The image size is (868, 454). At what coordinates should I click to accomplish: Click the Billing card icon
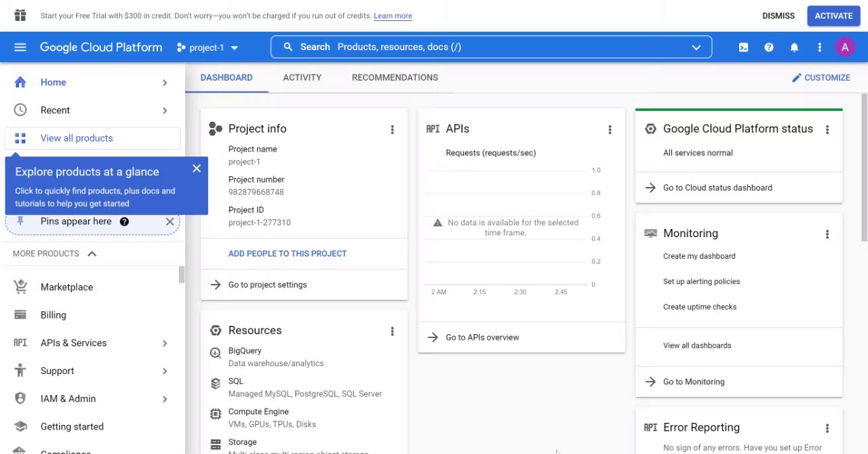click(x=20, y=315)
